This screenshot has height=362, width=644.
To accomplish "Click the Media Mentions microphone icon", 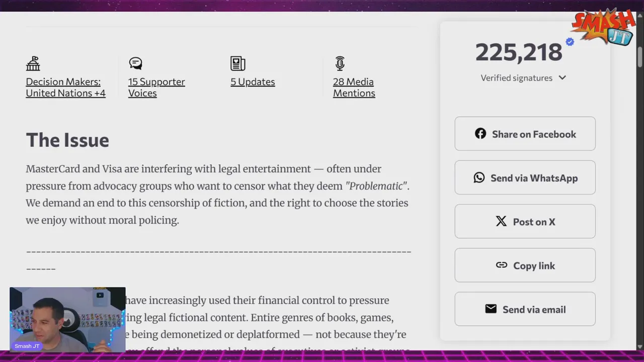I will pos(340,63).
